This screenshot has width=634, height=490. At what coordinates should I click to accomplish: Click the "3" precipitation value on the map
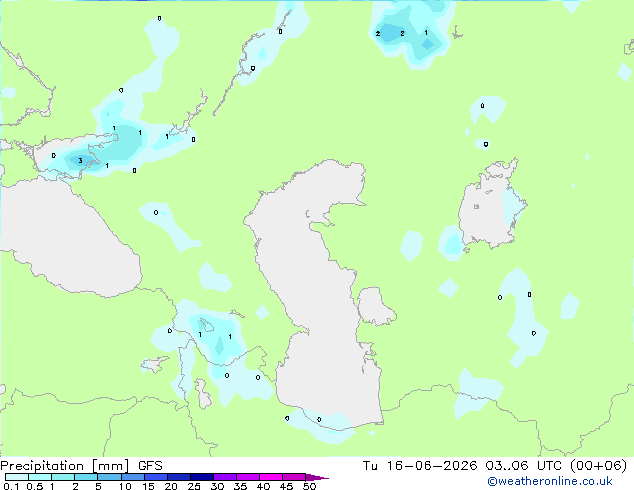pos(80,161)
